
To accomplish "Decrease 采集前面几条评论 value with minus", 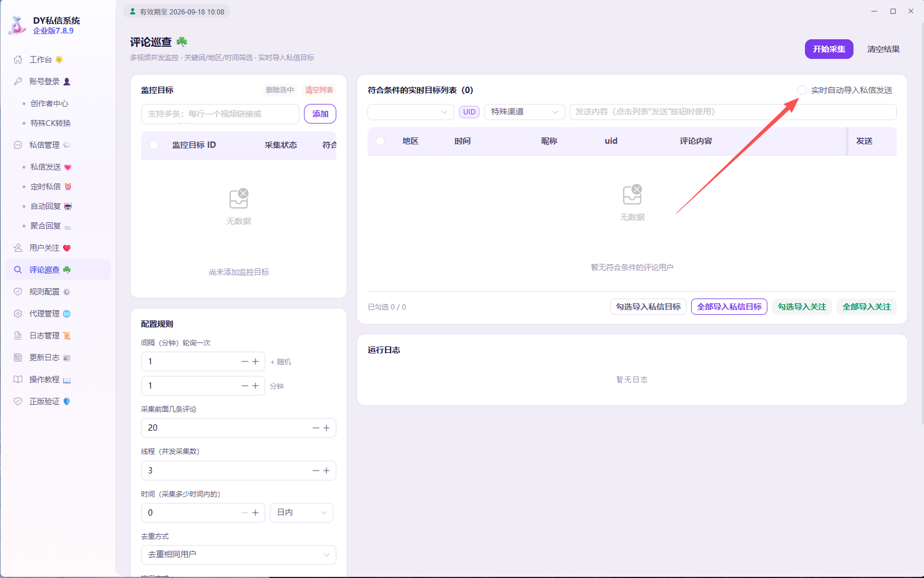I will tap(316, 428).
